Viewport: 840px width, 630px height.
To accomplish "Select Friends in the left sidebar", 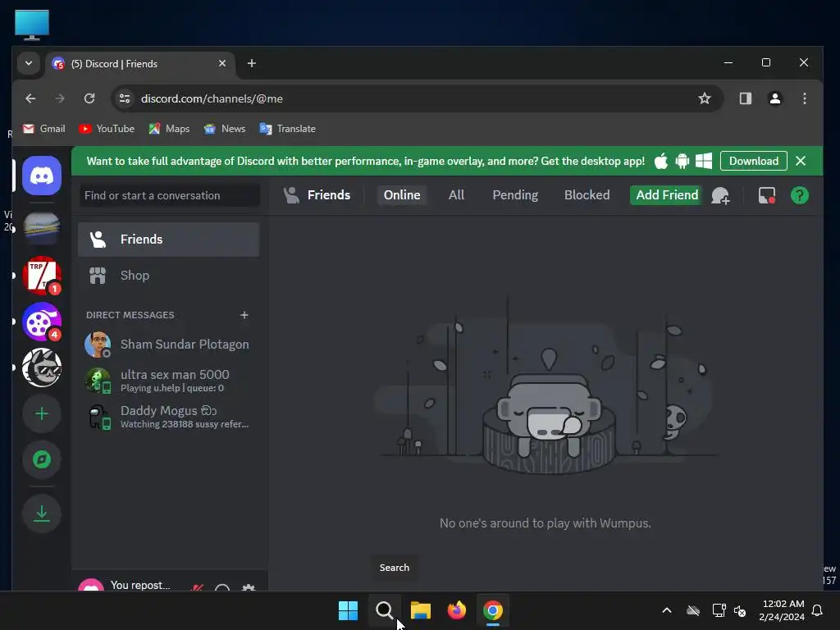I will (169, 240).
